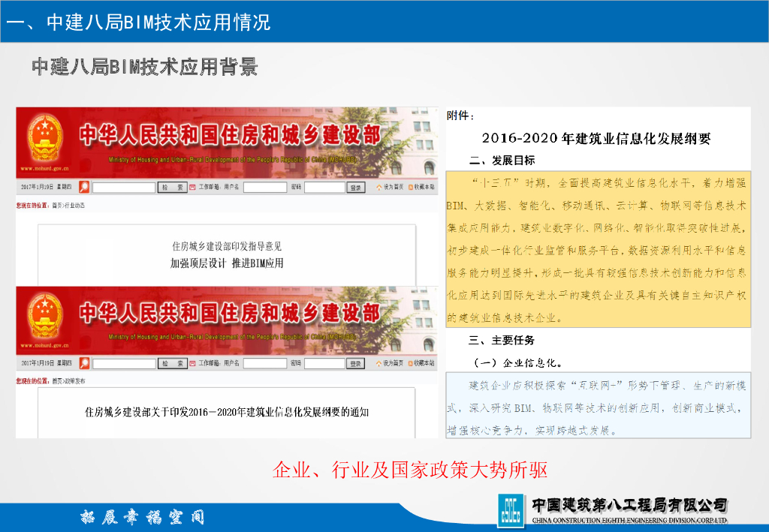Screen dimensions: 769x532
Task: Click the company name 中国建筑第八工程局有限公司
Action: (630, 504)
